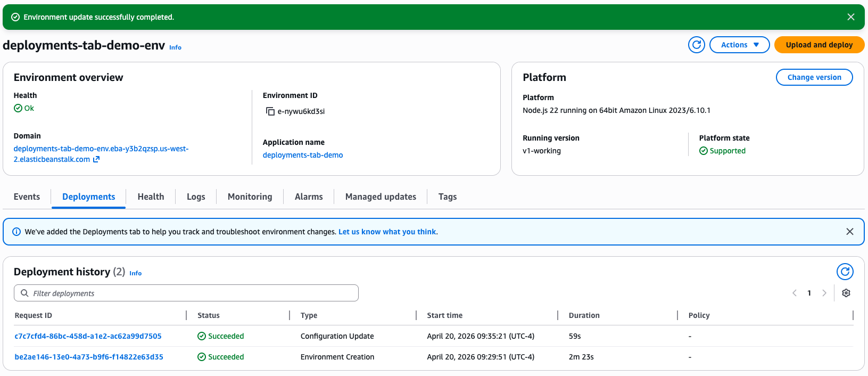
Task: Click the Environment Creation type cell
Action: point(337,357)
